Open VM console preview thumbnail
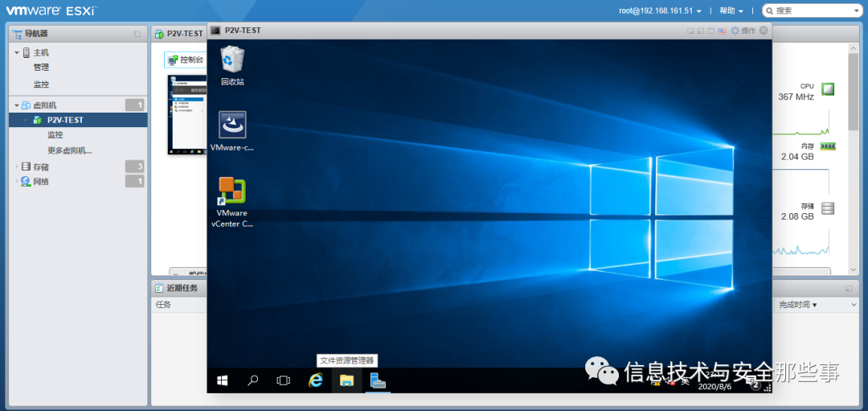 [x=187, y=114]
